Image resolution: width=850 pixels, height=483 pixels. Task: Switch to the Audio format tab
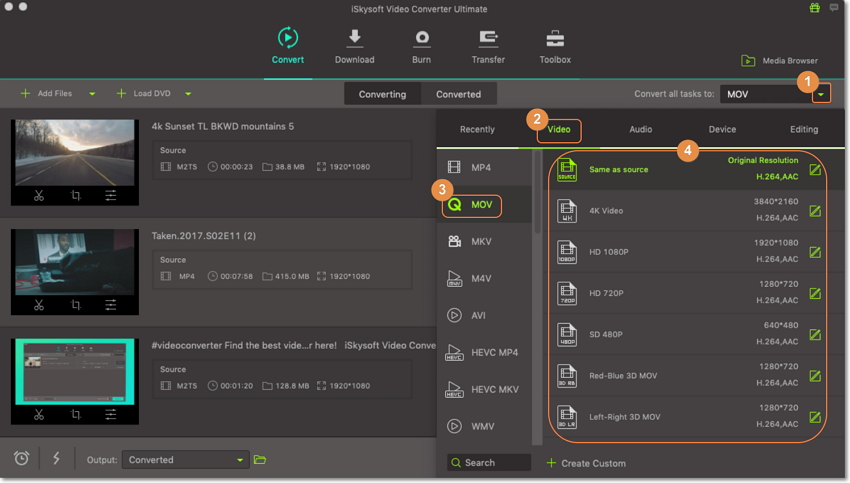tap(640, 129)
